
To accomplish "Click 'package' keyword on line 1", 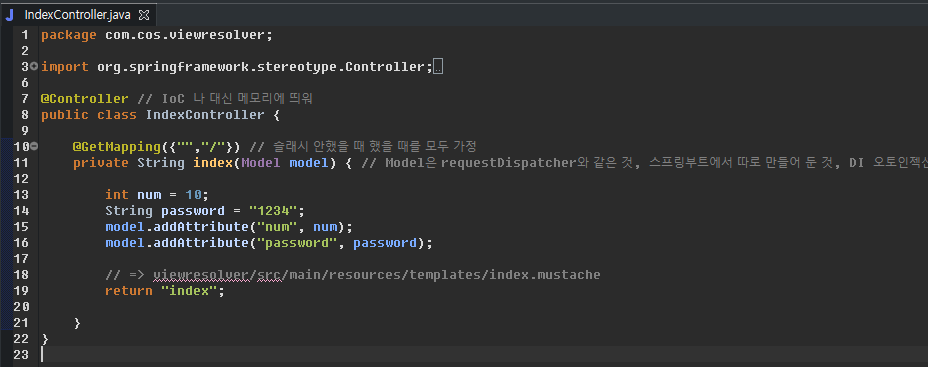I will point(69,35).
